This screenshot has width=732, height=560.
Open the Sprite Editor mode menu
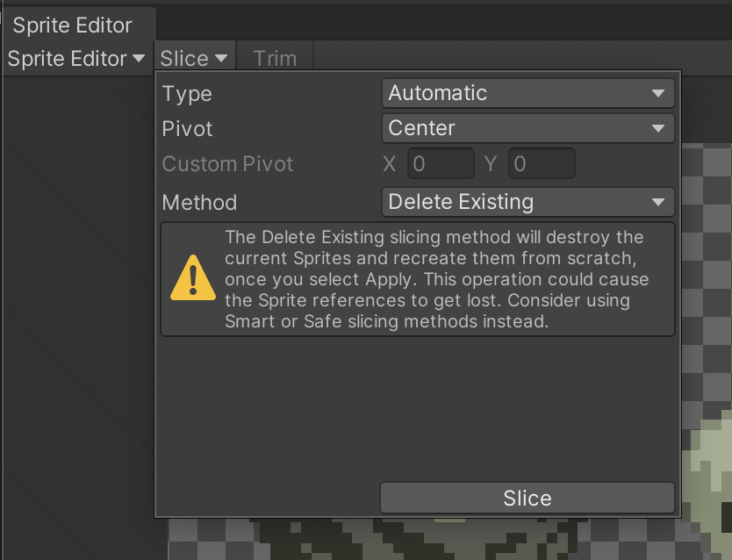(x=76, y=59)
